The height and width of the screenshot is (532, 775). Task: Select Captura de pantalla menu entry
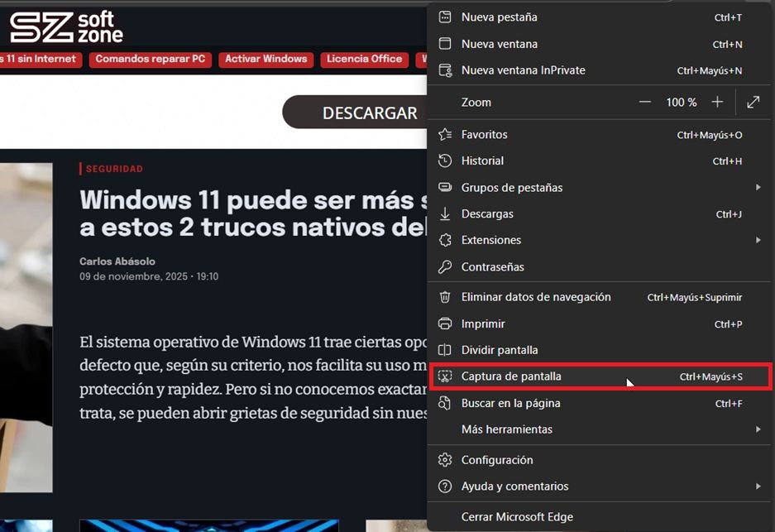click(511, 376)
